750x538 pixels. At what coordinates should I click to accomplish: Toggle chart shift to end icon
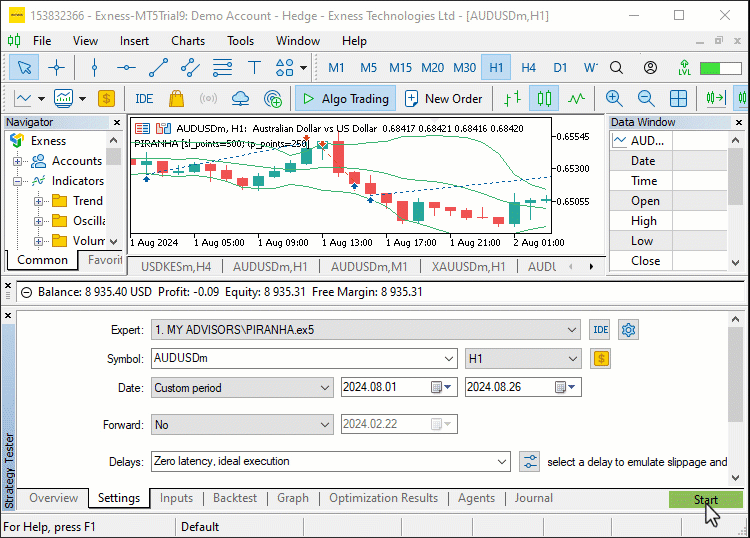tap(716, 99)
